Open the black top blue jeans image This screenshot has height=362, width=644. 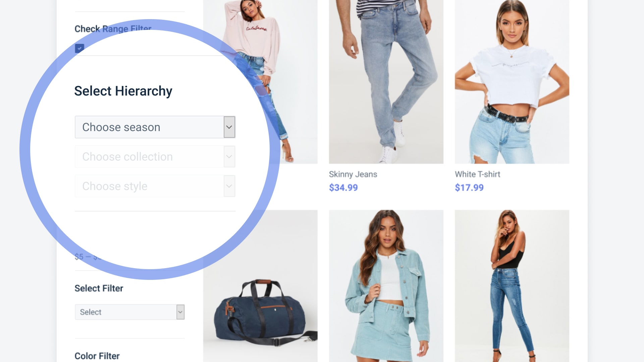click(512, 286)
